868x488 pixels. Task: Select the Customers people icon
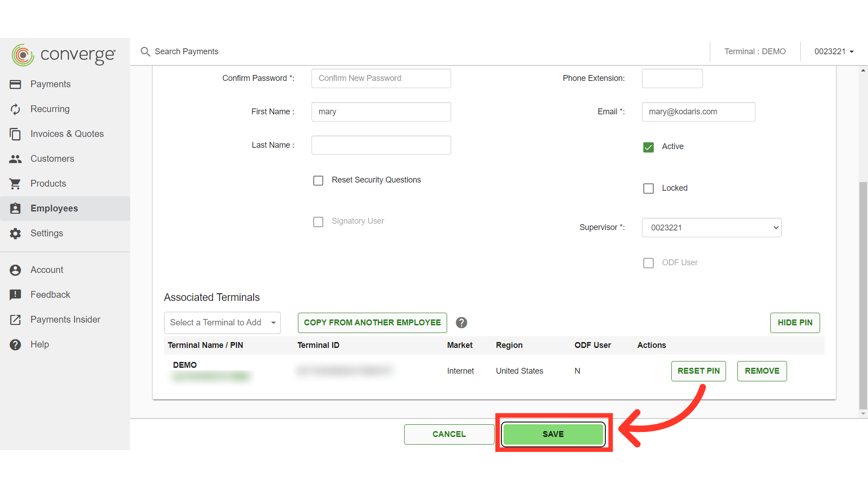pos(15,159)
